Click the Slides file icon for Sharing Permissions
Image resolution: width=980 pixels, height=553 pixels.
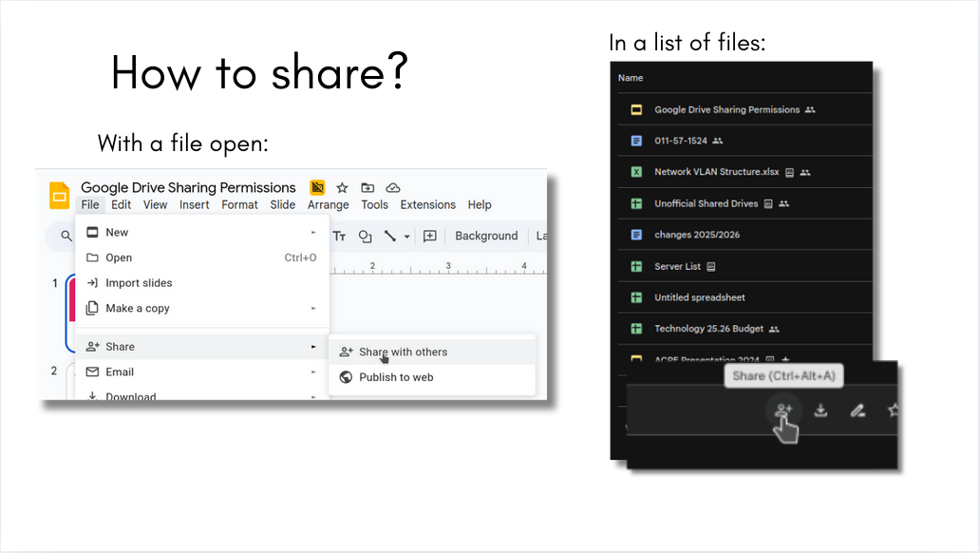pos(636,109)
